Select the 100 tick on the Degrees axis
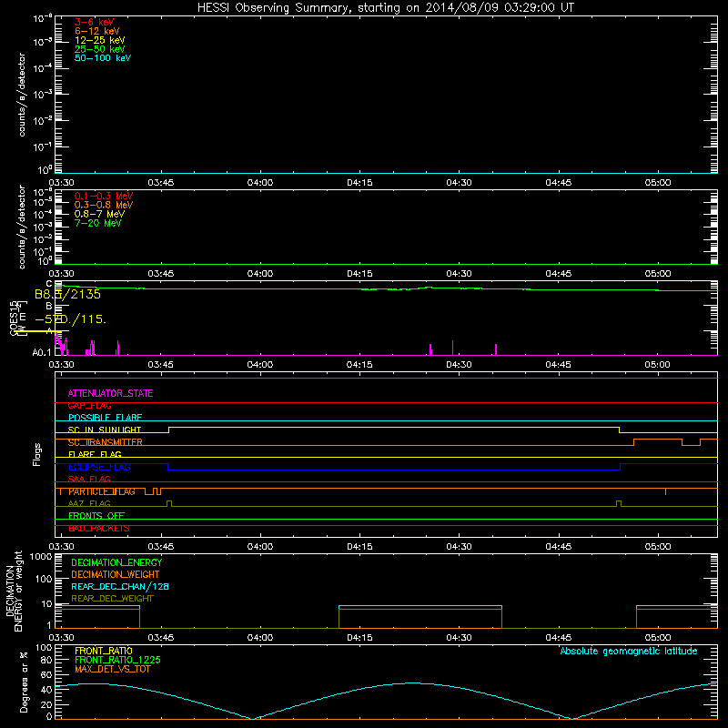 (x=44, y=648)
